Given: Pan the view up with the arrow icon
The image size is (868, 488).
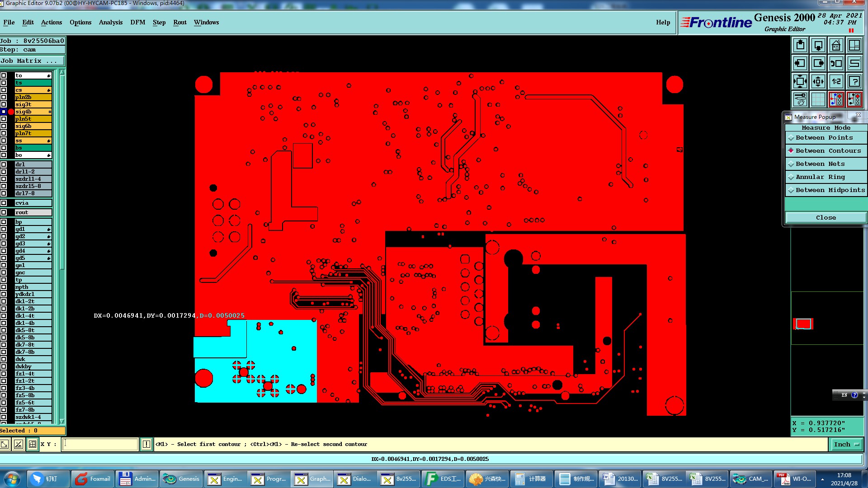Looking at the screenshot, I should click(800, 45).
